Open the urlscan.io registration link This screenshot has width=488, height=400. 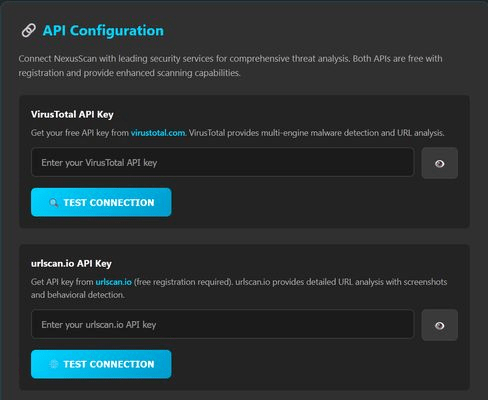114,282
